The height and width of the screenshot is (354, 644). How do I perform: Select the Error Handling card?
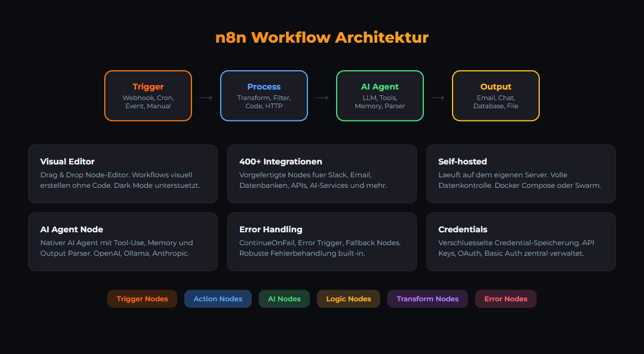[322, 242]
